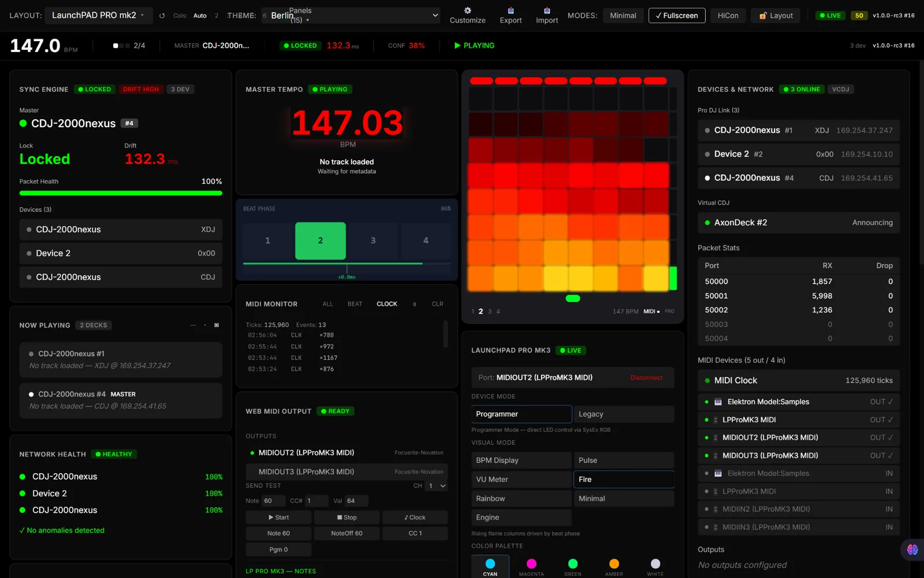Choose the VU Meter visual mode

coord(521,479)
